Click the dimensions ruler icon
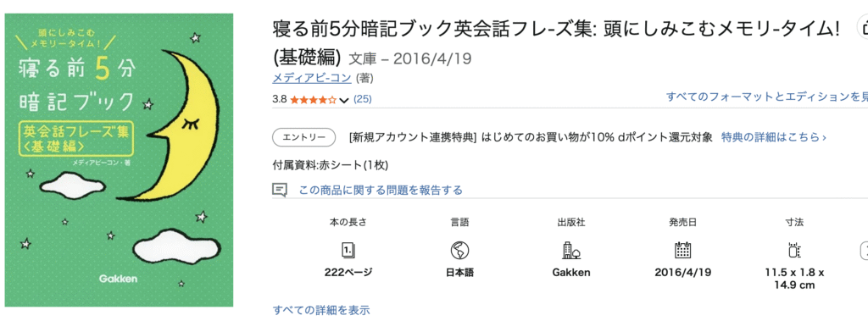The height and width of the screenshot is (321, 868). (794, 251)
